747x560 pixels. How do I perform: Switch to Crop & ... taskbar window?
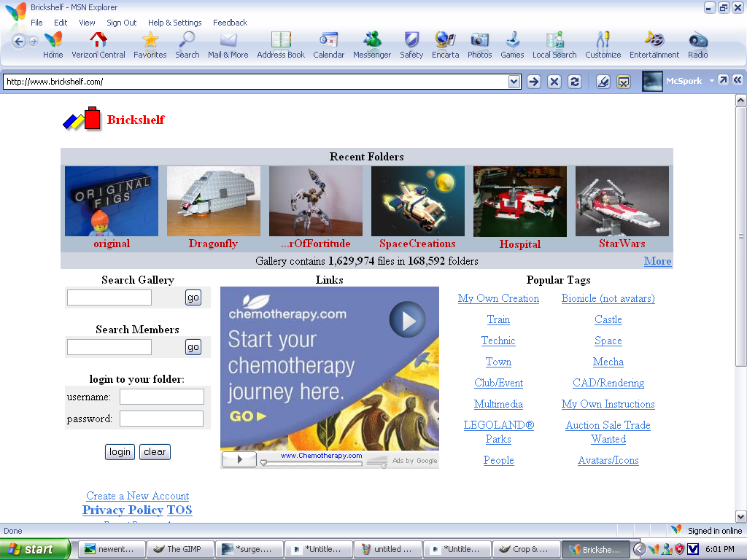526,549
